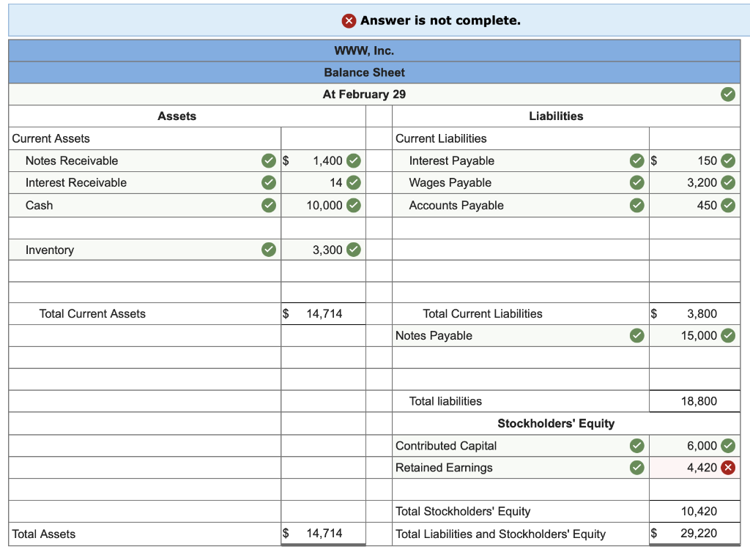Select the checkmark beside Notes Payable
The image size is (750, 560).
[x=636, y=335]
